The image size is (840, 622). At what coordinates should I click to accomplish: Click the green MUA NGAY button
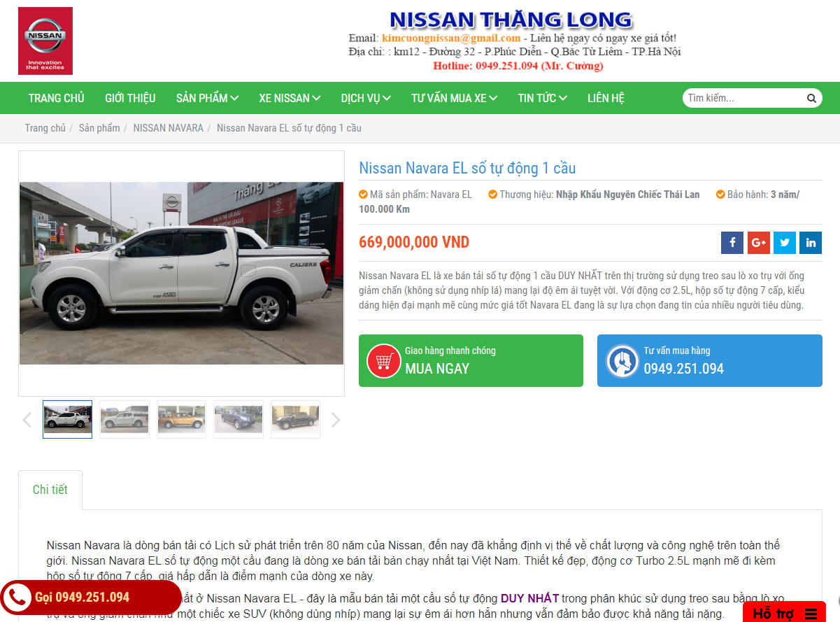(471, 360)
